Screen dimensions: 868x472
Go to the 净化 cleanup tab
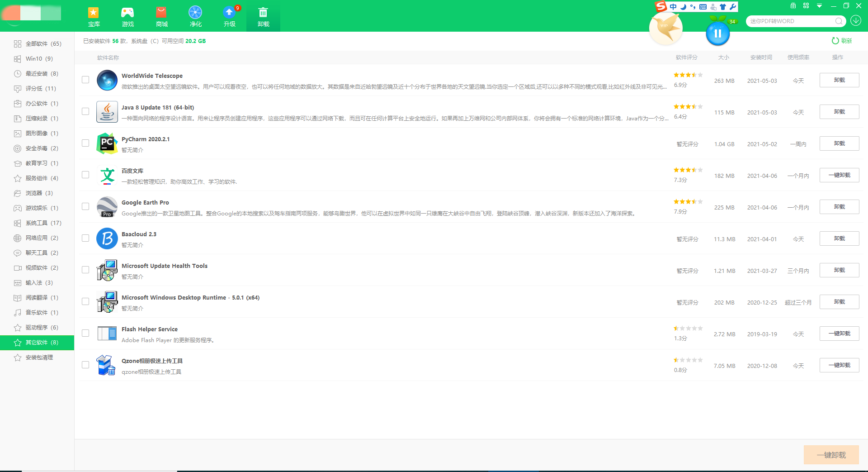pos(195,17)
